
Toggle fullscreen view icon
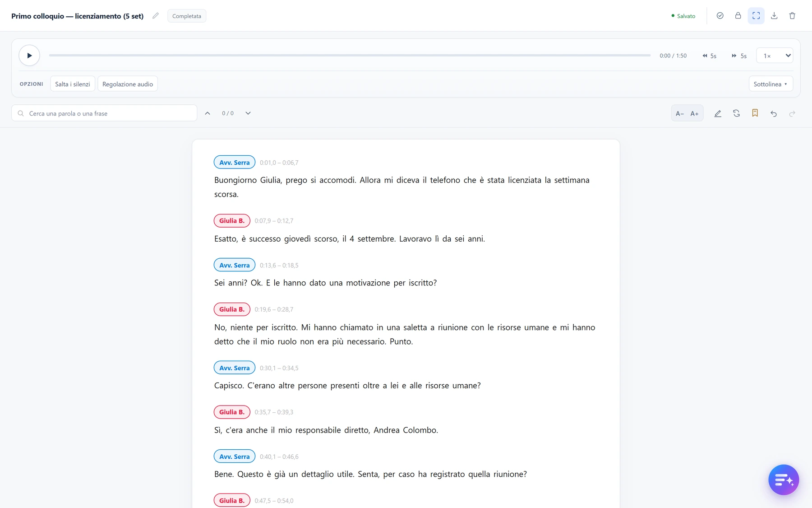coord(756,16)
